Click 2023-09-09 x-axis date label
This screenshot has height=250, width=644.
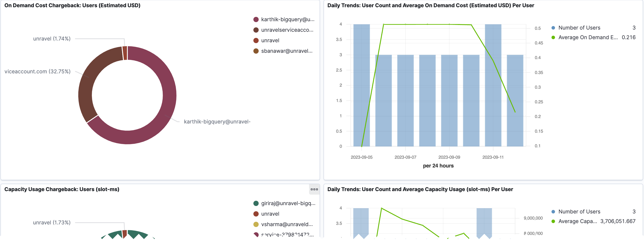[449, 157]
